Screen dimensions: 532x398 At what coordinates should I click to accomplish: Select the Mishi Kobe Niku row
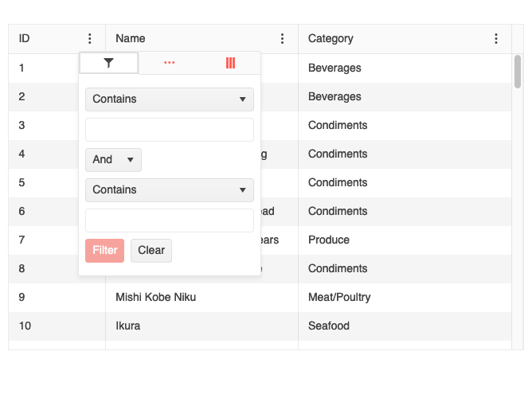tap(260, 298)
